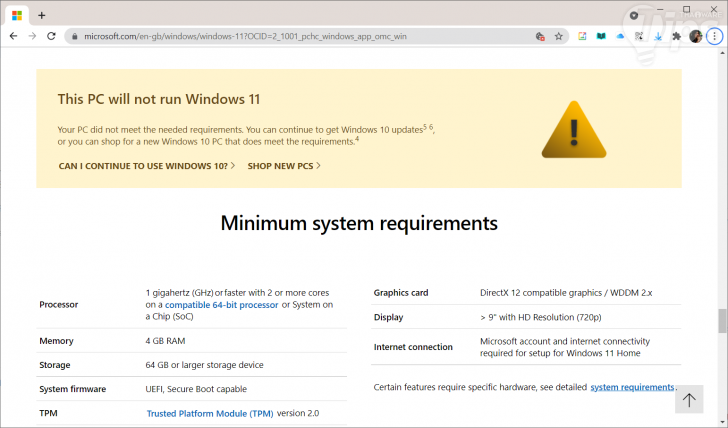The height and width of the screenshot is (428, 728).
Task: Open the blocked cookies indicator icon
Action: tap(540, 36)
